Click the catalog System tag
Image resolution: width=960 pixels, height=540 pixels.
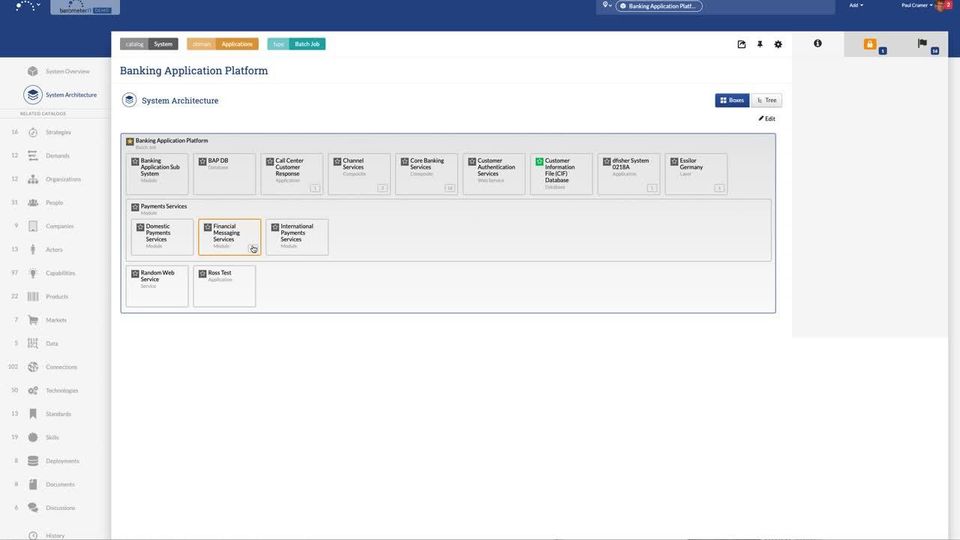[x=149, y=44]
